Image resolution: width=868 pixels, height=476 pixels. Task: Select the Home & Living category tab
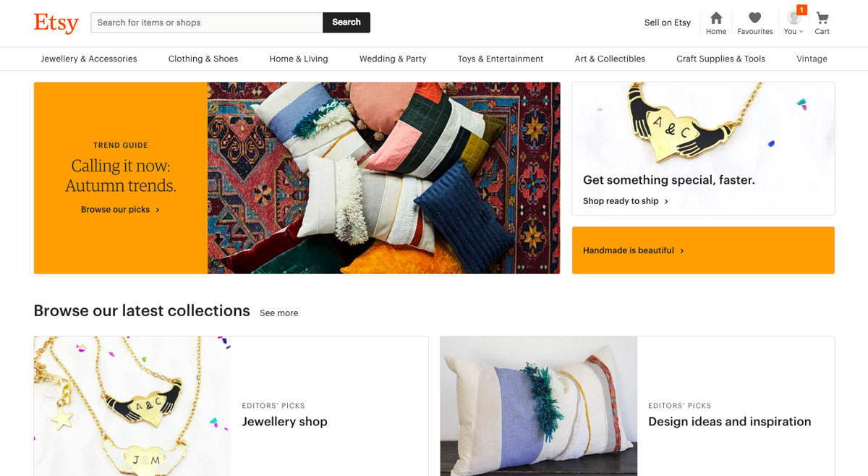298,59
